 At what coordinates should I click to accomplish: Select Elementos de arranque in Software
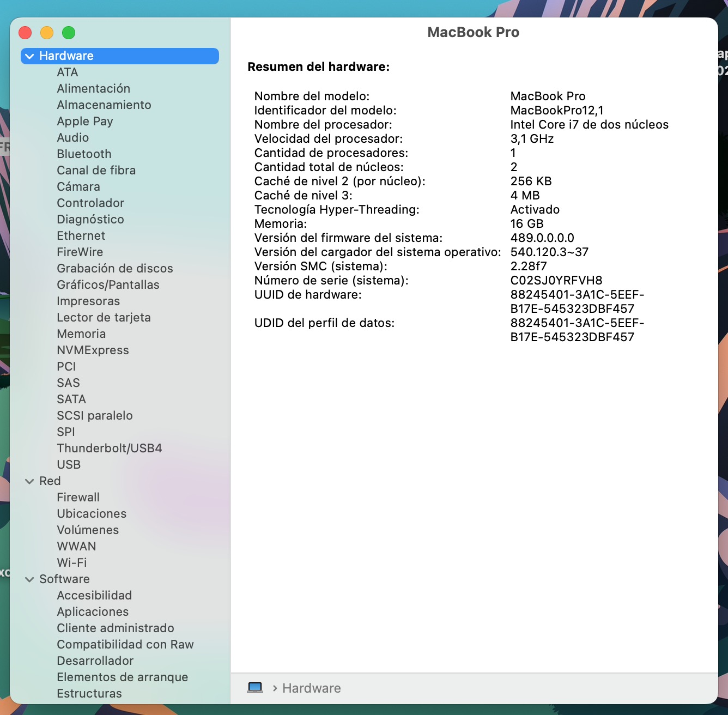(122, 677)
